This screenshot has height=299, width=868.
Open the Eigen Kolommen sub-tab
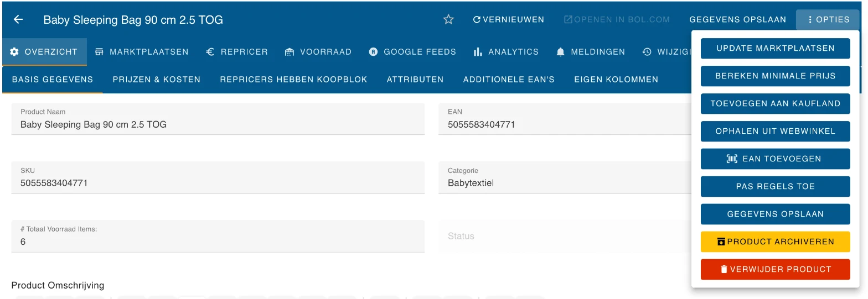[616, 80]
